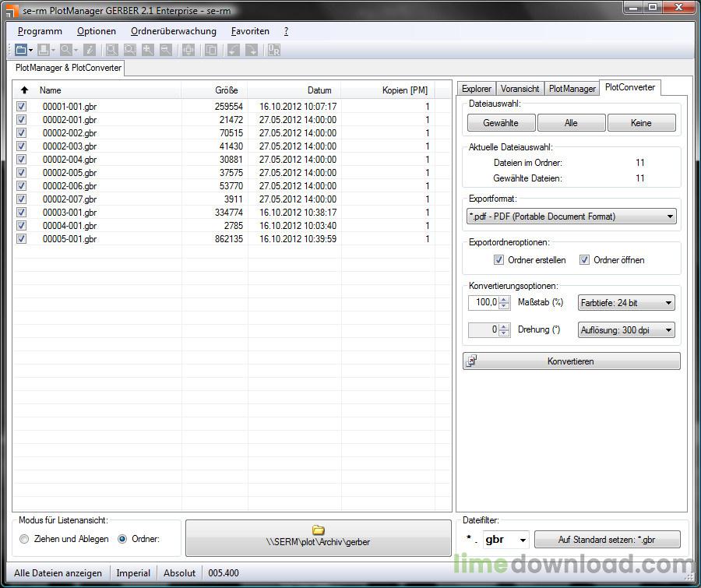Click the zoom extents toolbar icon

129,50
